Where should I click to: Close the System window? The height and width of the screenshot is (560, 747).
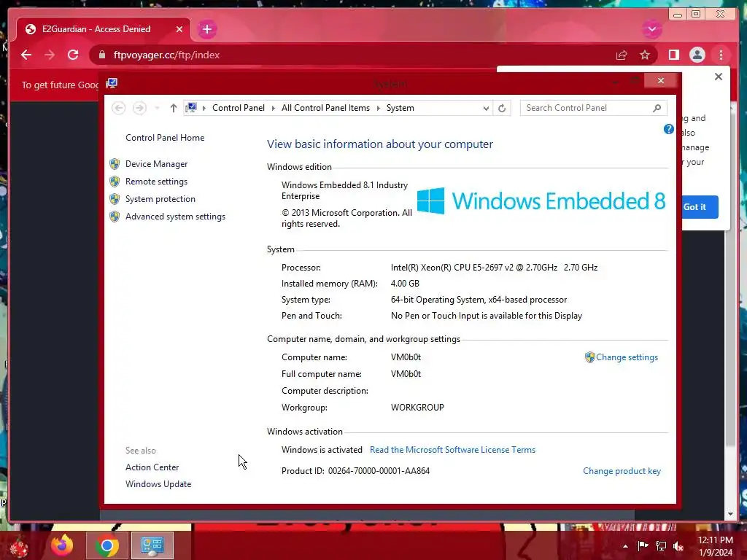(x=660, y=80)
